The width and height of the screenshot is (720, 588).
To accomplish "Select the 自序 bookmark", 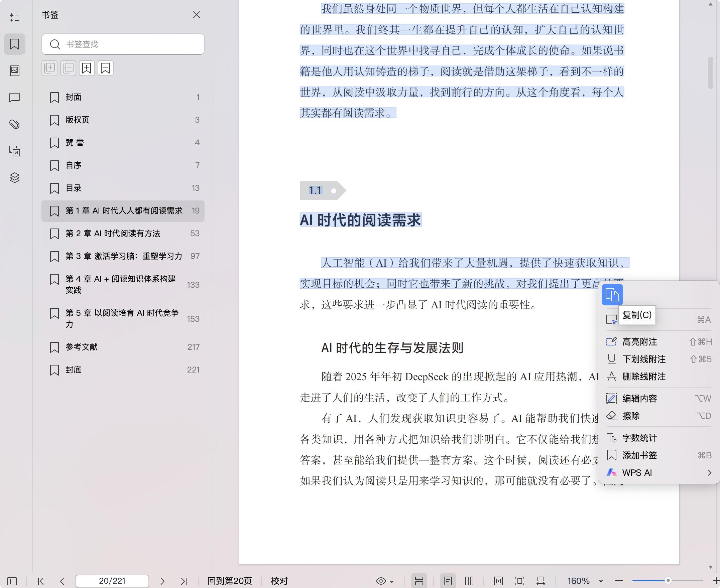I will click(x=123, y=165).
